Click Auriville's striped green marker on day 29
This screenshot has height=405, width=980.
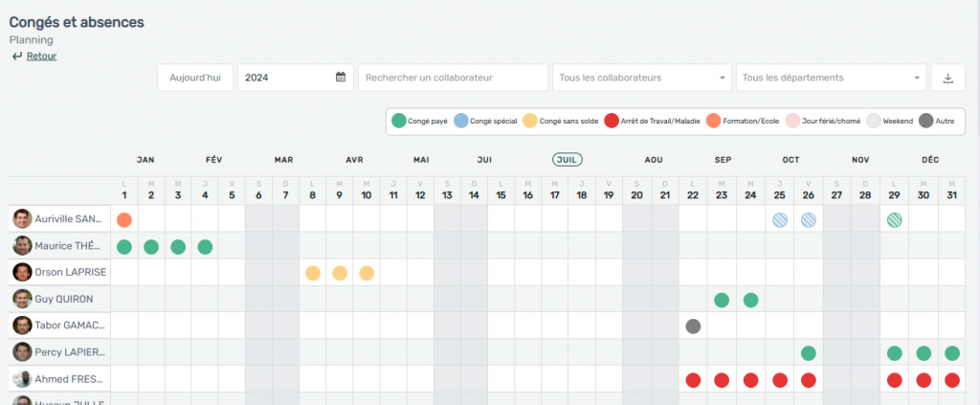[x=894, y=220]
